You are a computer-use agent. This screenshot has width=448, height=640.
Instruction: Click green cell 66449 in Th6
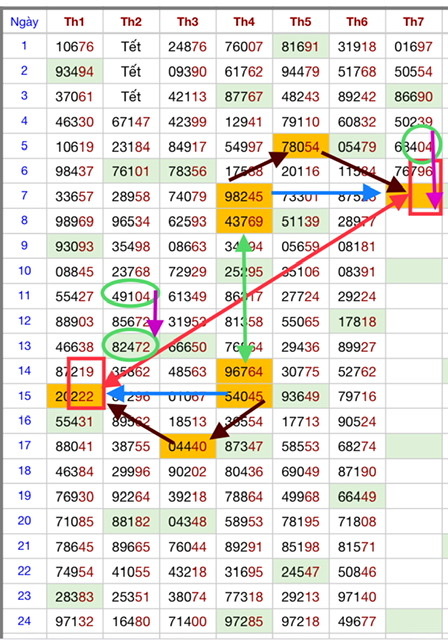(x=357, y=496)
